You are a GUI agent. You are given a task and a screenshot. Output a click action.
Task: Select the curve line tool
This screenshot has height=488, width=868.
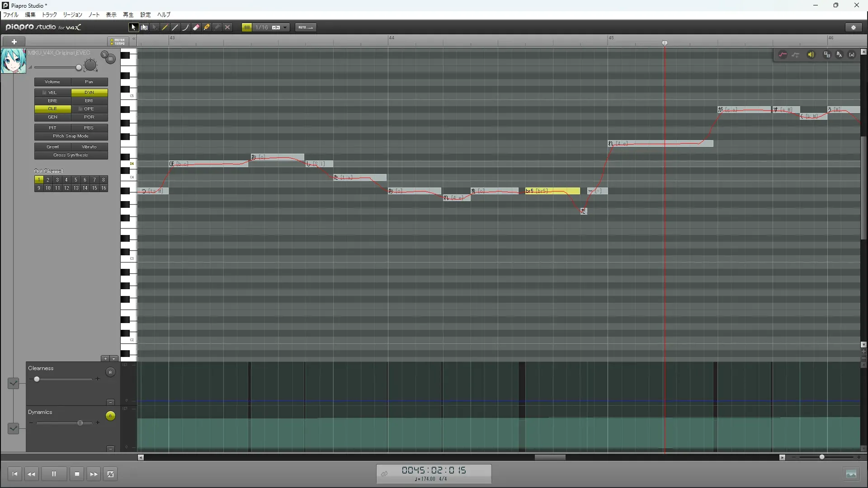pos(186,28)
